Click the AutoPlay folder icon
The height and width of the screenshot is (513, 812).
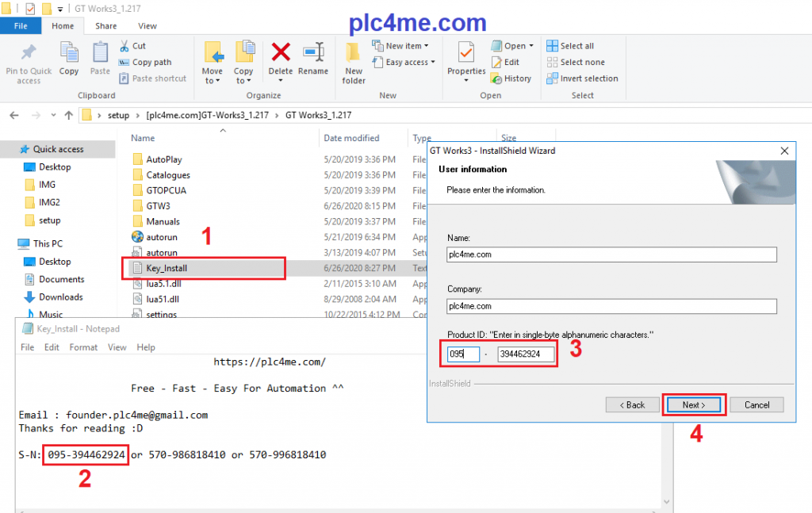pyautogui.click(x=138, y=159)
